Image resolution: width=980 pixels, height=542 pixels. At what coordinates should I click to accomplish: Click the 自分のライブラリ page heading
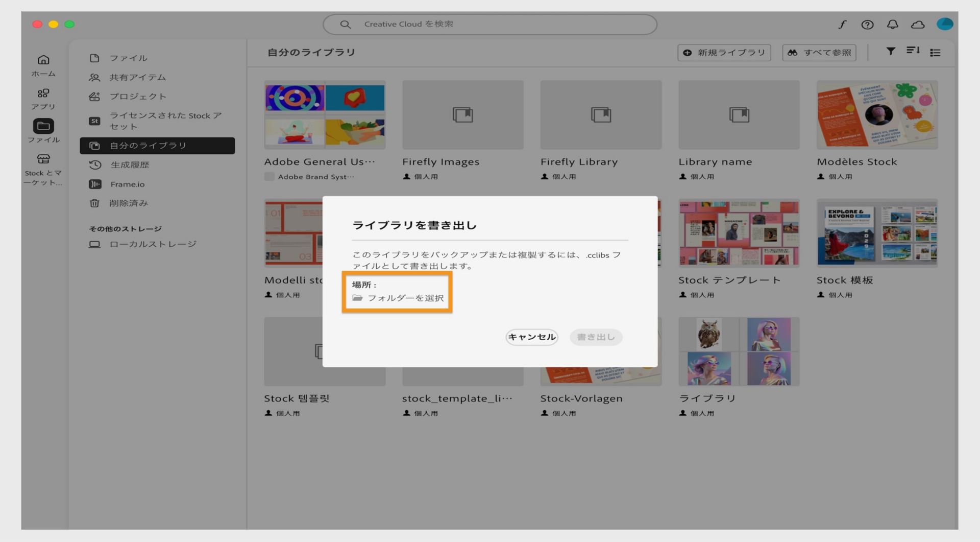click(311, 52)
